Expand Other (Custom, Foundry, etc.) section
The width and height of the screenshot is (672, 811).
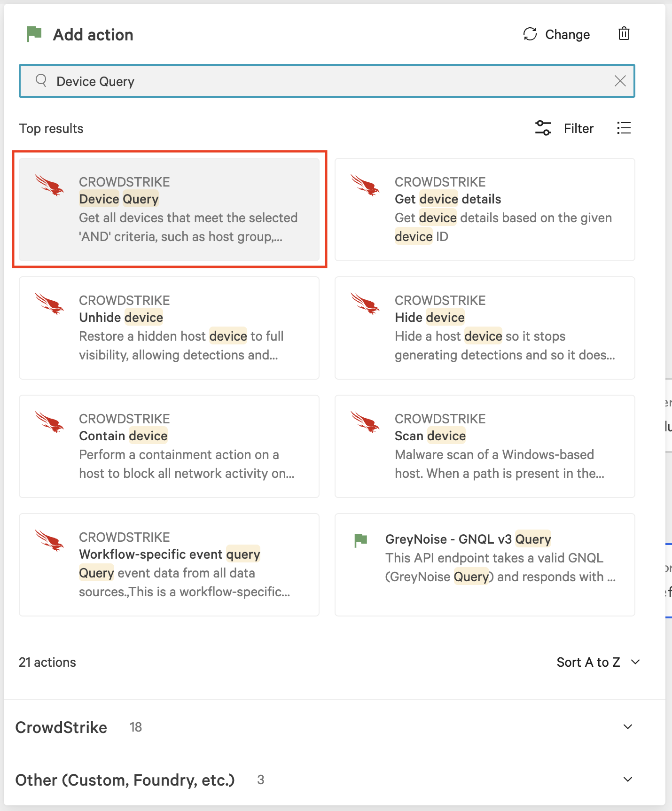[627, 780]
